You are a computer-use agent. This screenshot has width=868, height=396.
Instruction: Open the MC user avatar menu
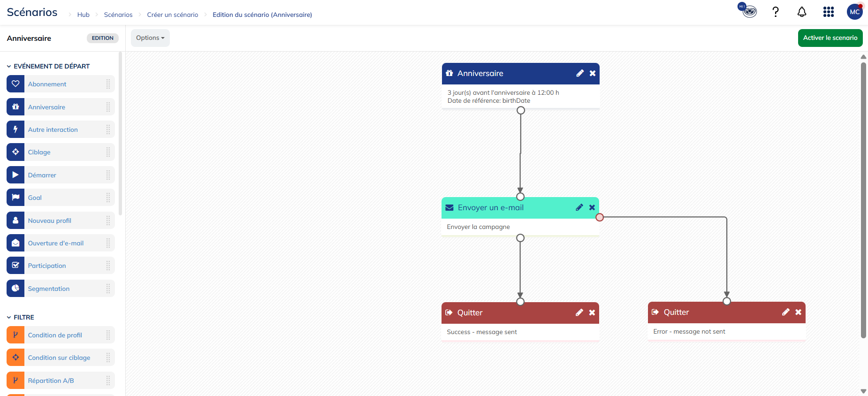[x=854, y=12]
